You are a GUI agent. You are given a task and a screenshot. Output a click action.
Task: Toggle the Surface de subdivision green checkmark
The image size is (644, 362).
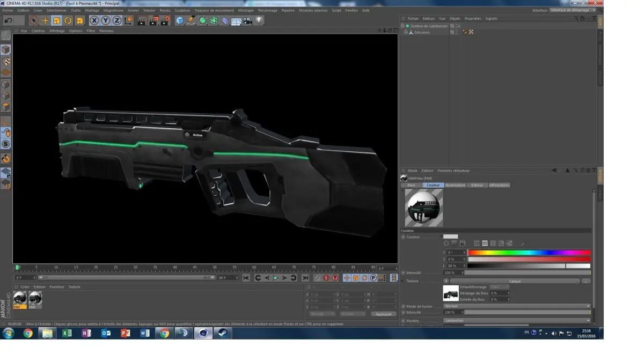[458, 26]
